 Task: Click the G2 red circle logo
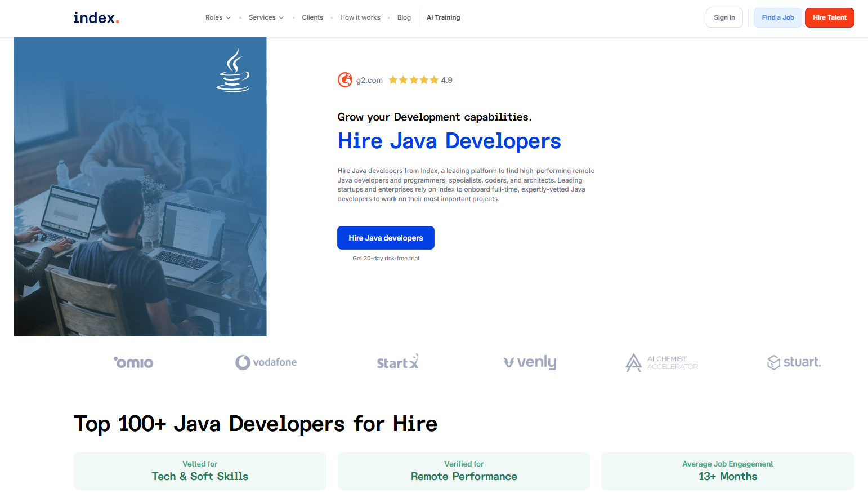point(344,80)
